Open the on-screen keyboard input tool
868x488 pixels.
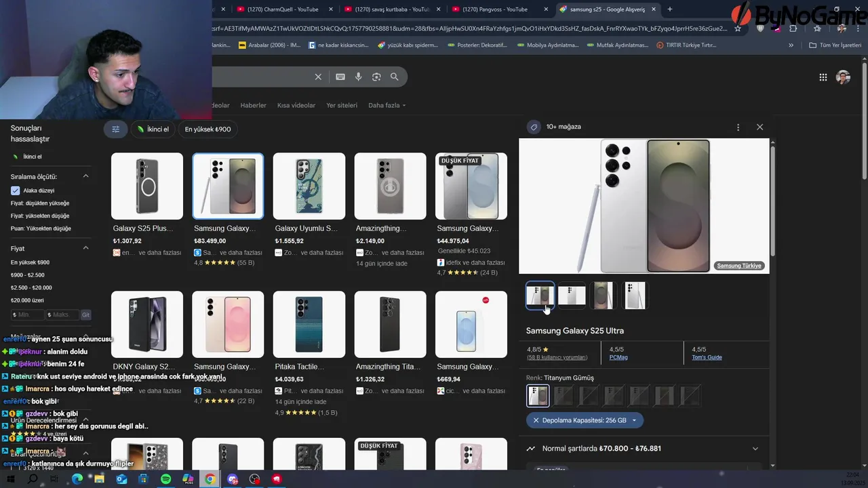340,77
